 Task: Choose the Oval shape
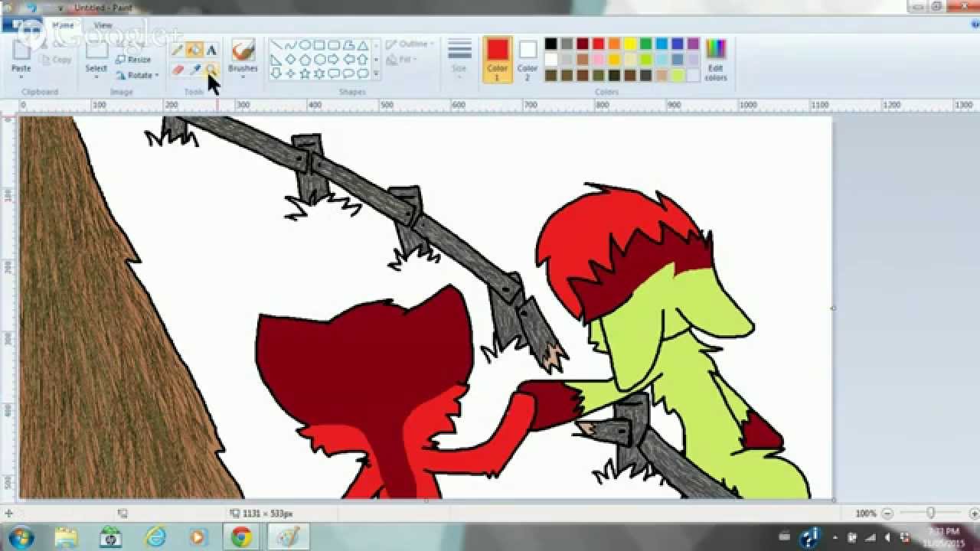pos(305,45)
